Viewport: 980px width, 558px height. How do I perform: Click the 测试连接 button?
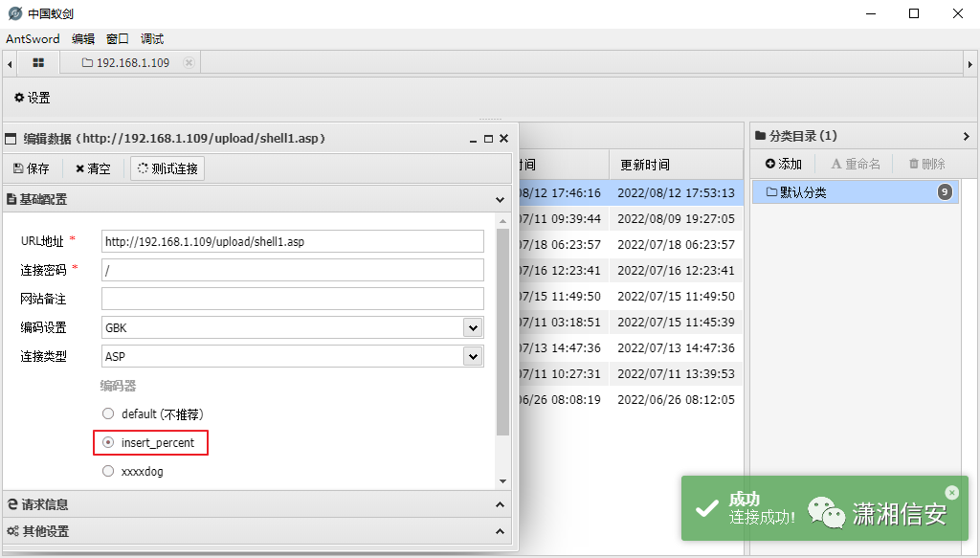tap(167, 168)
